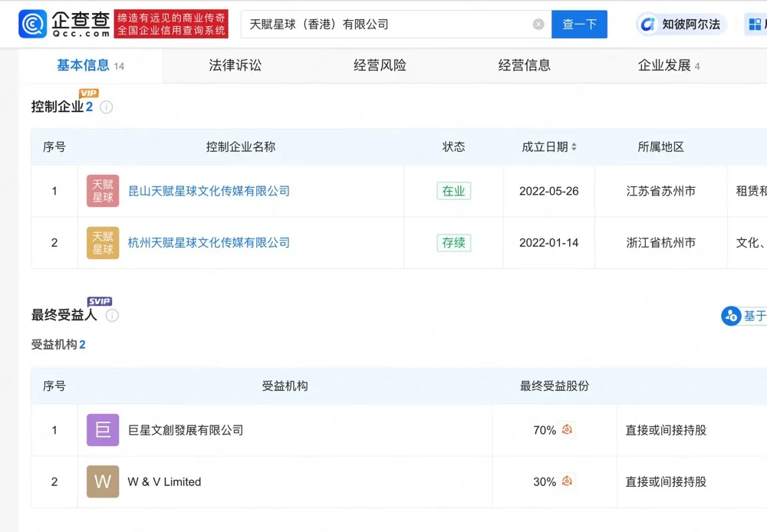
Task: Click the SVIP badge above 最终受益人
Action: point(99,301)
